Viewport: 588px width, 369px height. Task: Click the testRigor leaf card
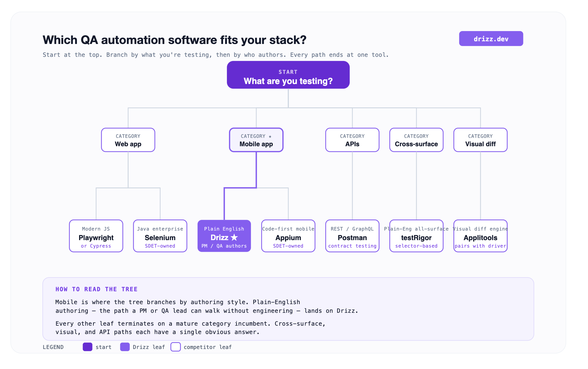416,236
